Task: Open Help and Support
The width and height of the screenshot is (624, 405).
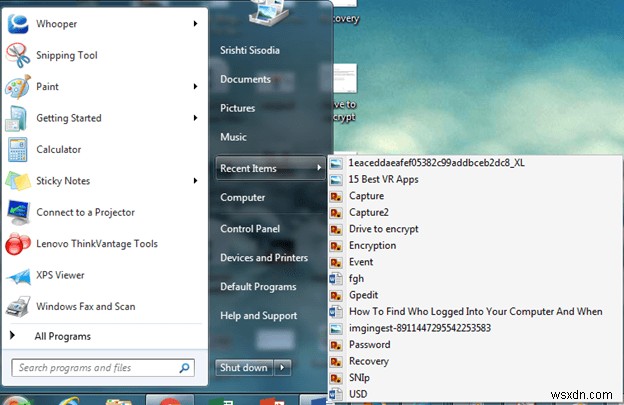Action: tap(259, 316)
